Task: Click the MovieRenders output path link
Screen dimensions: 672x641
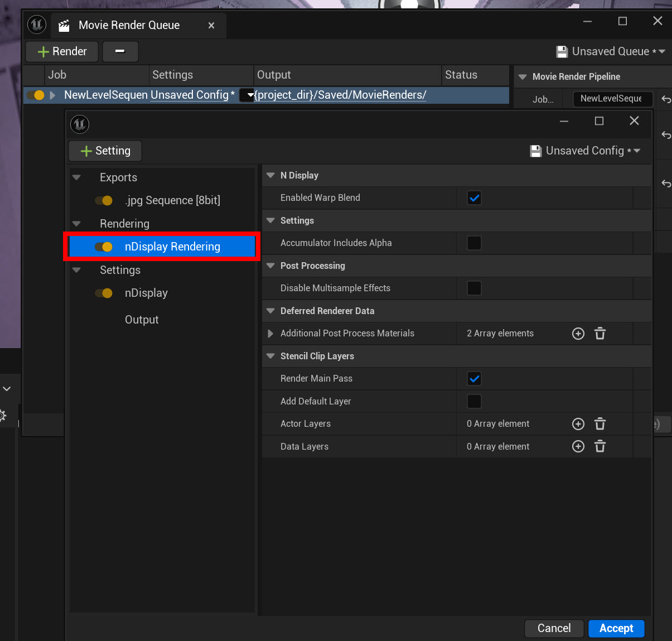Action: click(x=341, y=95)
